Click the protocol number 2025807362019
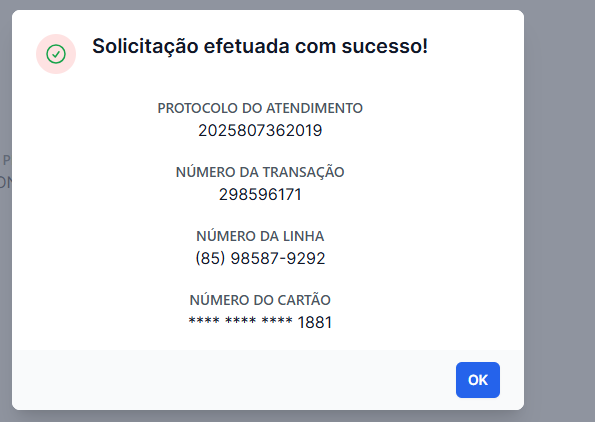Screen dimensions: 595x422 click(x=260, y=131)
